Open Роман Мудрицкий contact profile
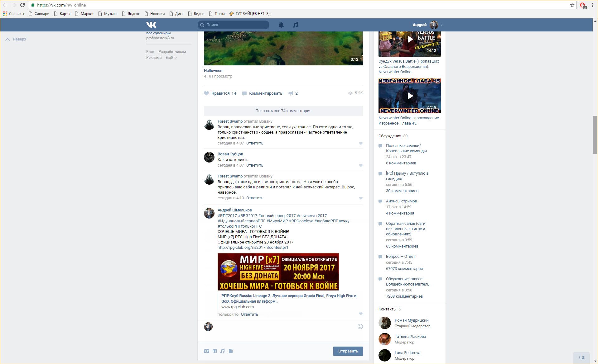Viewport: 598px width, 364px height. (411, 320)
